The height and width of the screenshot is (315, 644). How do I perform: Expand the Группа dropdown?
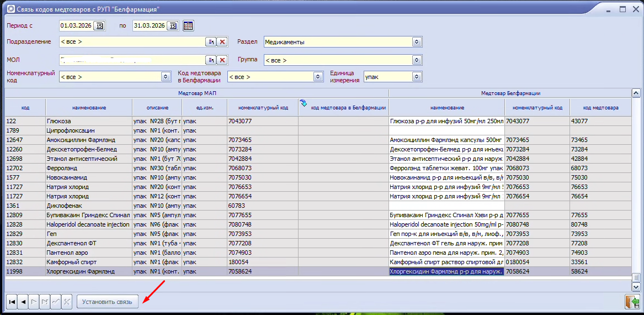coord(417,60)
